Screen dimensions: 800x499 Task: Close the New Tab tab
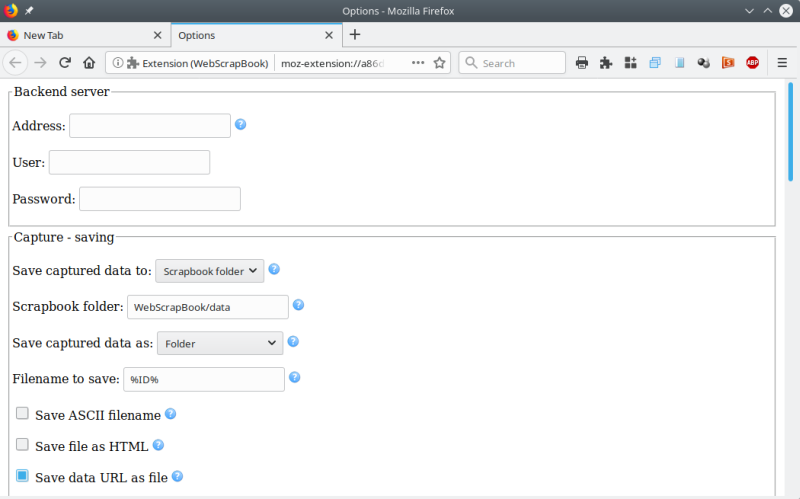(x=158, y=35)
